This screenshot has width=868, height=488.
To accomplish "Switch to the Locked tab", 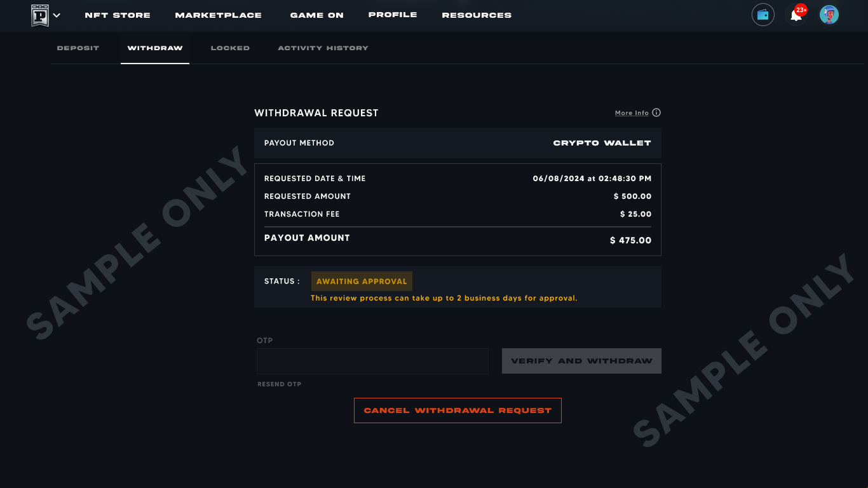I will point(230,48).
